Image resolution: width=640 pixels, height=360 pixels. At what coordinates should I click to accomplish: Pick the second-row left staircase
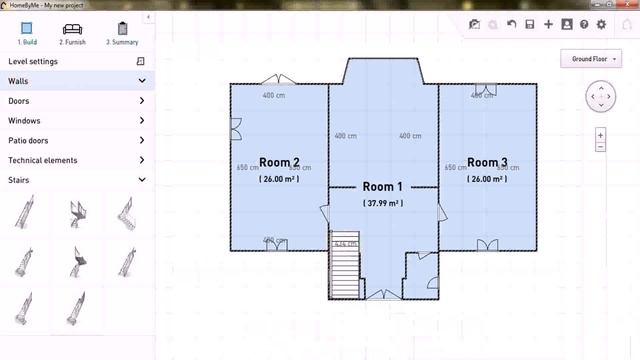(24, 262)
